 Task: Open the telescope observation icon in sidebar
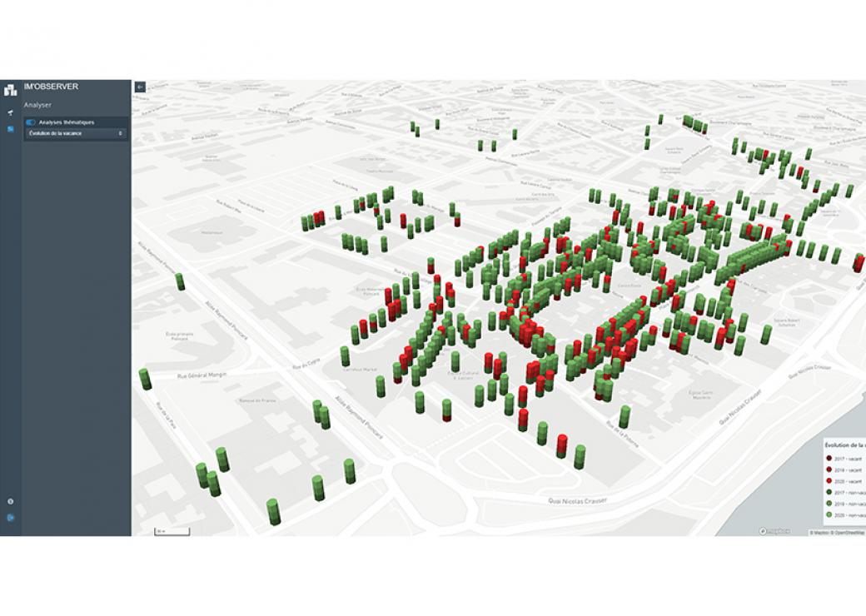point(10,113)
